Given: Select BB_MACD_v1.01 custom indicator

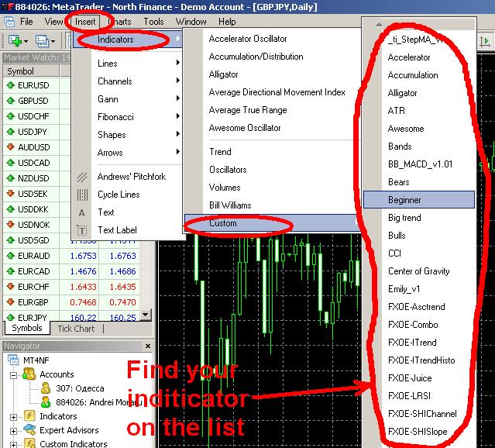Looking at the screenshot, I should (420, 164).
